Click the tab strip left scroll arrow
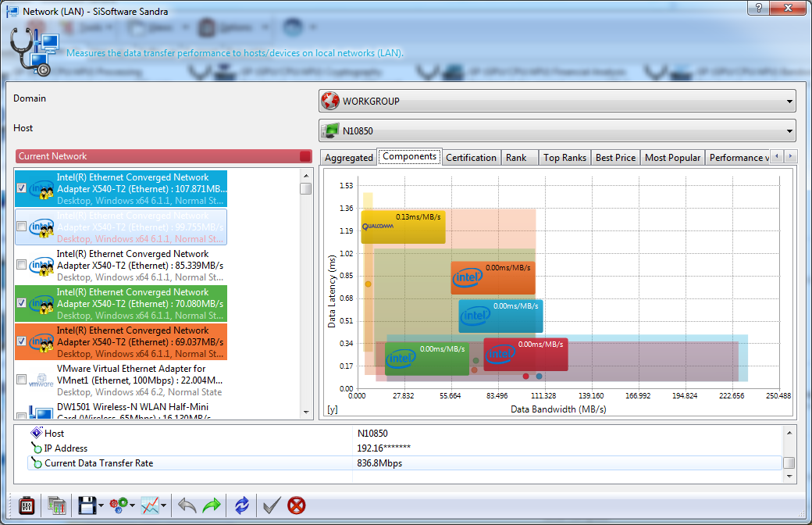The width and height of the screenshot is (812, 525). click(777, 156)
